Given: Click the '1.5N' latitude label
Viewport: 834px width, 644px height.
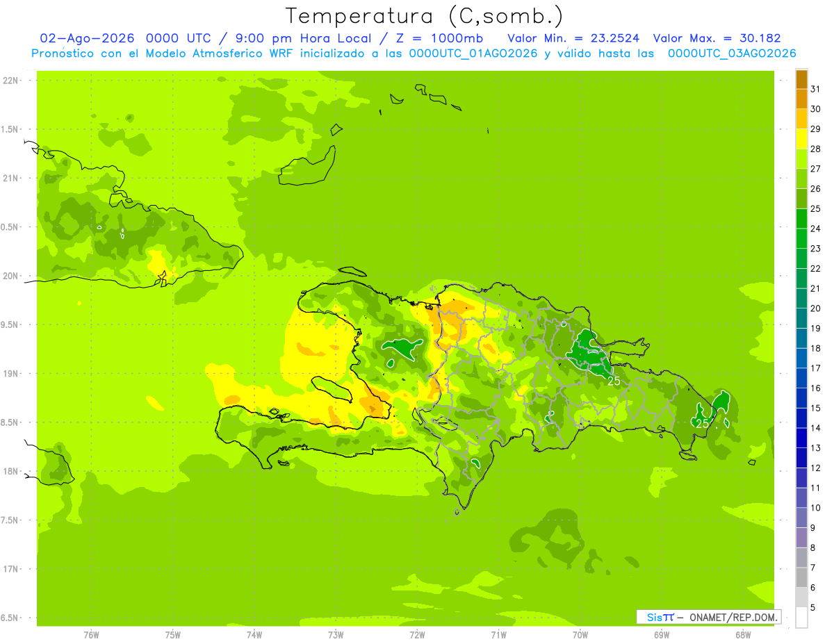Looking at the screenshot, I should (10, 129).
